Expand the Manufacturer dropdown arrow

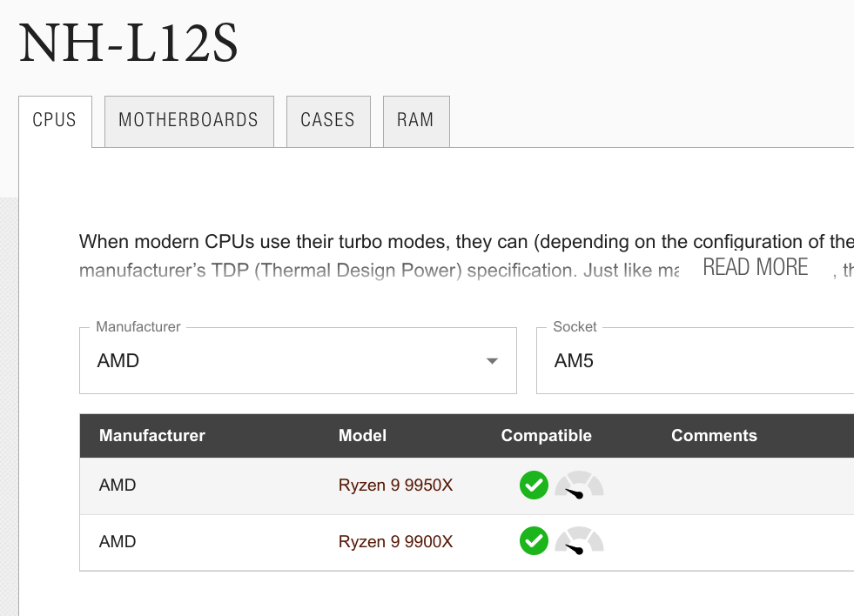click(x=492, y=361)
